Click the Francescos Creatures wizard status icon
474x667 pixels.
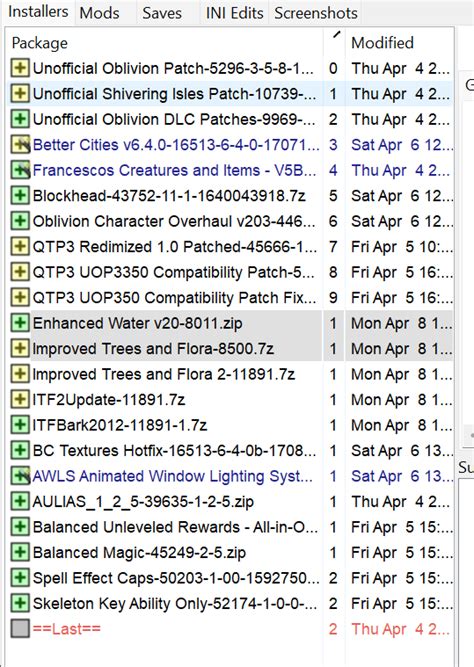click(20, 170)
